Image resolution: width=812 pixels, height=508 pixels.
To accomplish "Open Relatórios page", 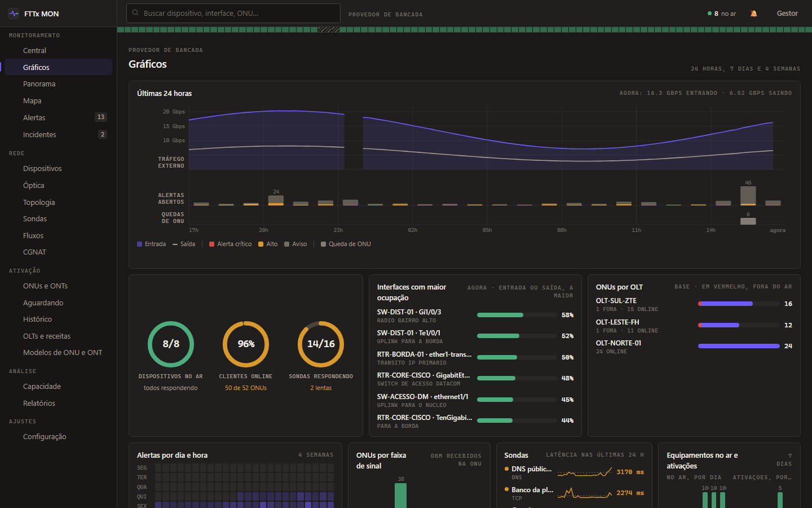I will point(58,404).
